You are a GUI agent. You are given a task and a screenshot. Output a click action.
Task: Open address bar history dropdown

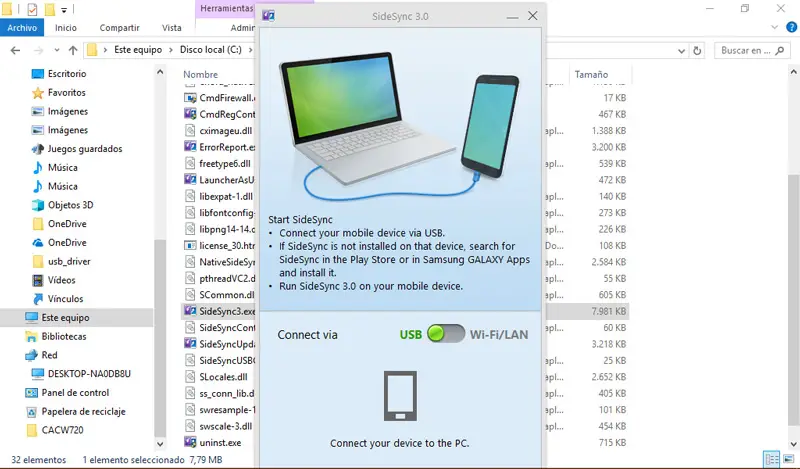(682, 51)
